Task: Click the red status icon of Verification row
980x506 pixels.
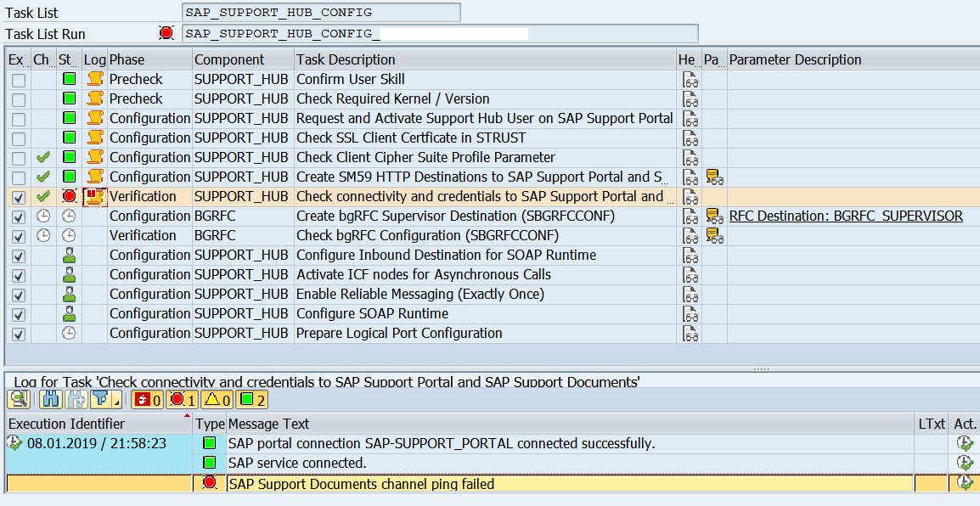Action: (70, 196)
